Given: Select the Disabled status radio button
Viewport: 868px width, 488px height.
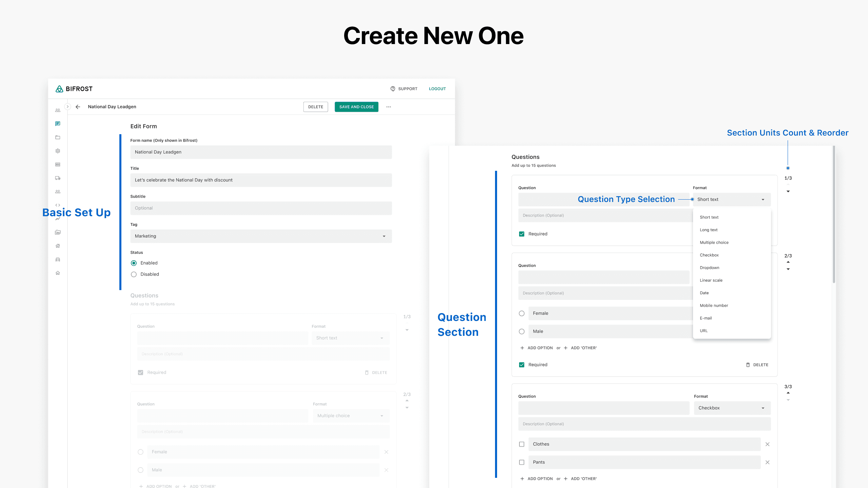Looking at the screenshot, I should coord(134,274).
